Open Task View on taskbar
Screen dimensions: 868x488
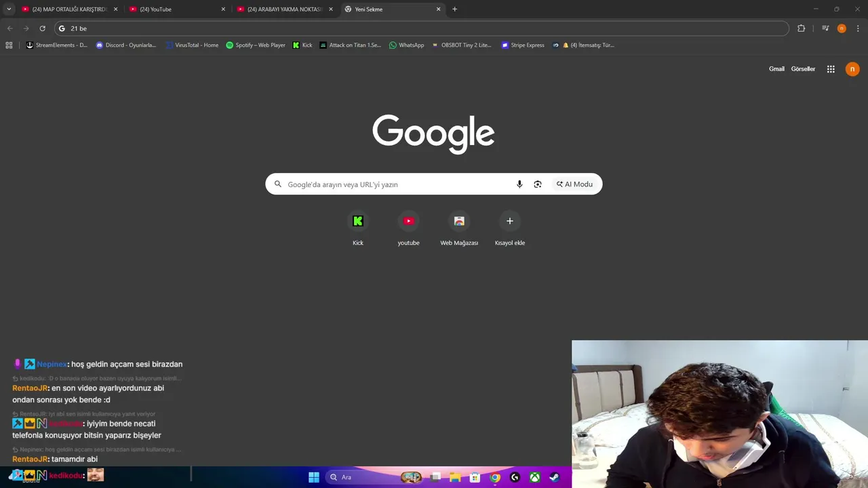pos(435,477)
